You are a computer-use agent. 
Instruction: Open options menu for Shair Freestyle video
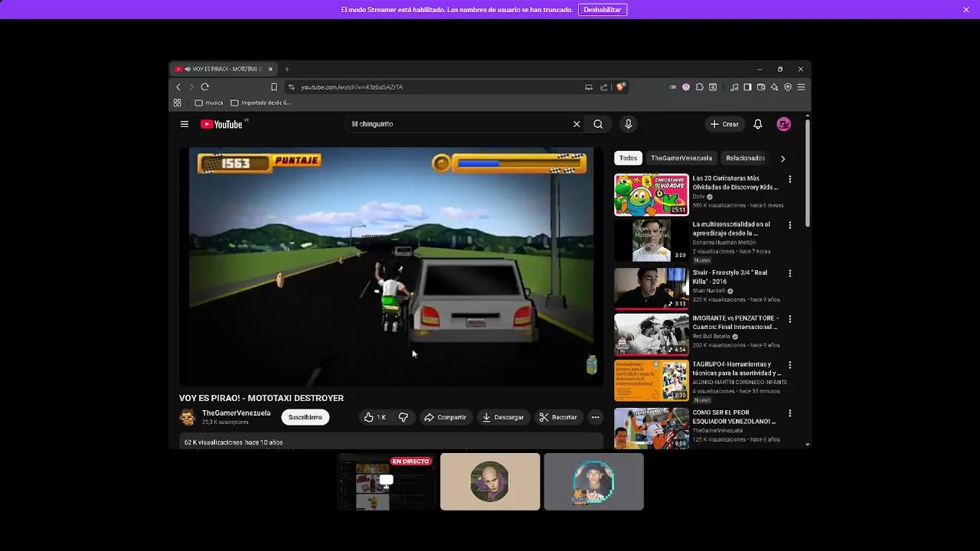pos(790,273)
